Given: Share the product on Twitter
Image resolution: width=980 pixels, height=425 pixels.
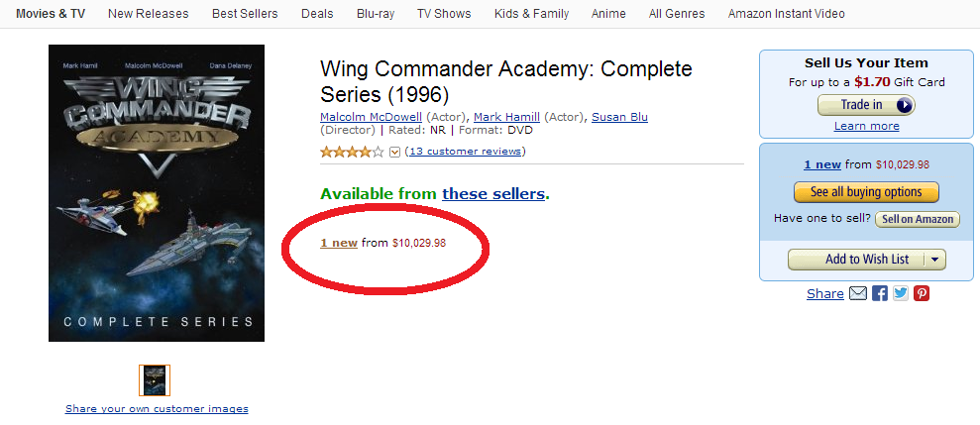Looking at the screenshot, I should [901, 293].
